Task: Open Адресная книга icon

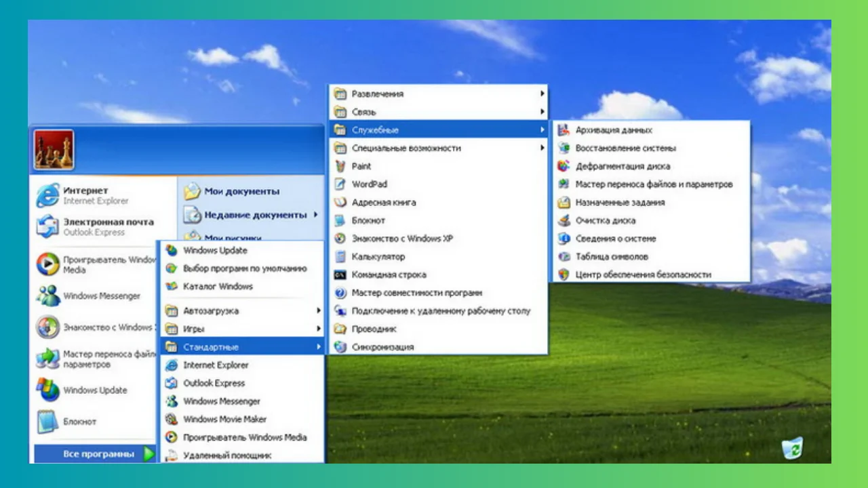Action: coord(340,202)
